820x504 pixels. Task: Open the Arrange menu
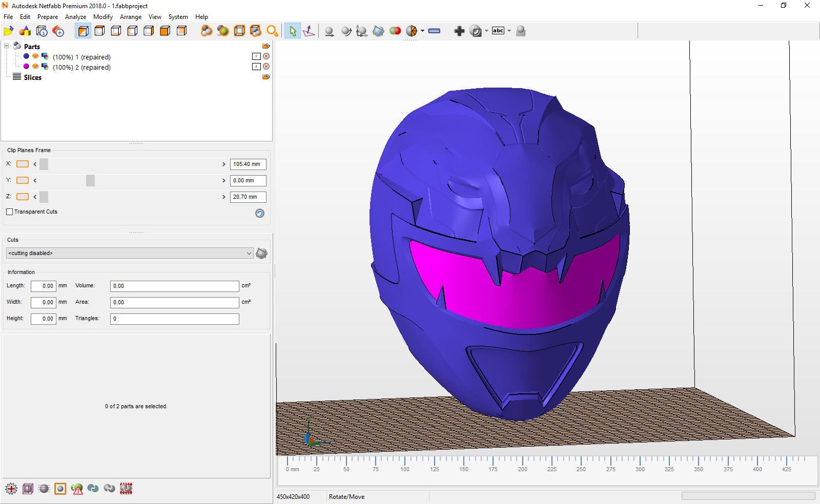[x=131, y=16]
